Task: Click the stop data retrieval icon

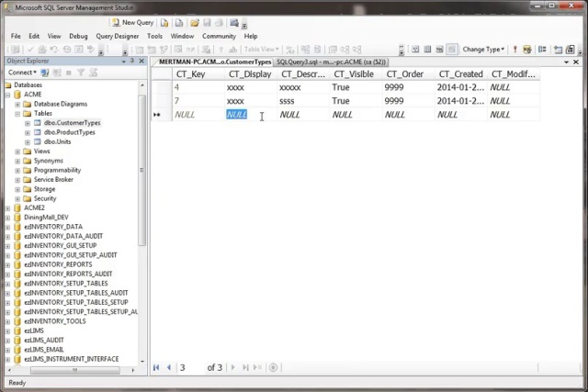Action: click(273, 367)
